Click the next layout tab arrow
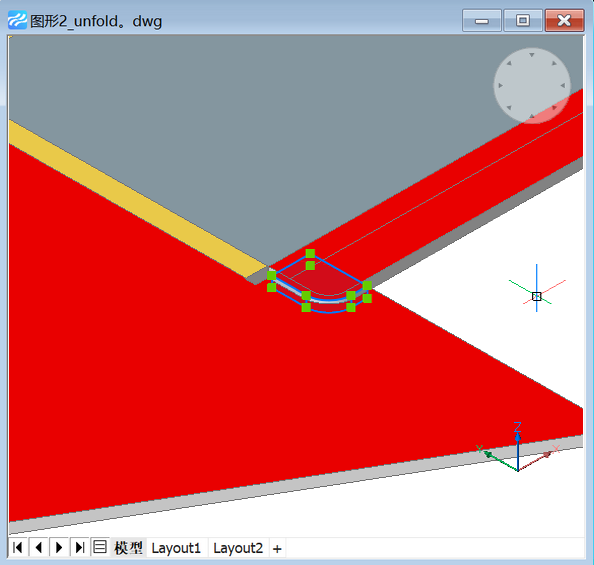The height and width of the screenshot is (565, 594). click(x=59, y=548)
